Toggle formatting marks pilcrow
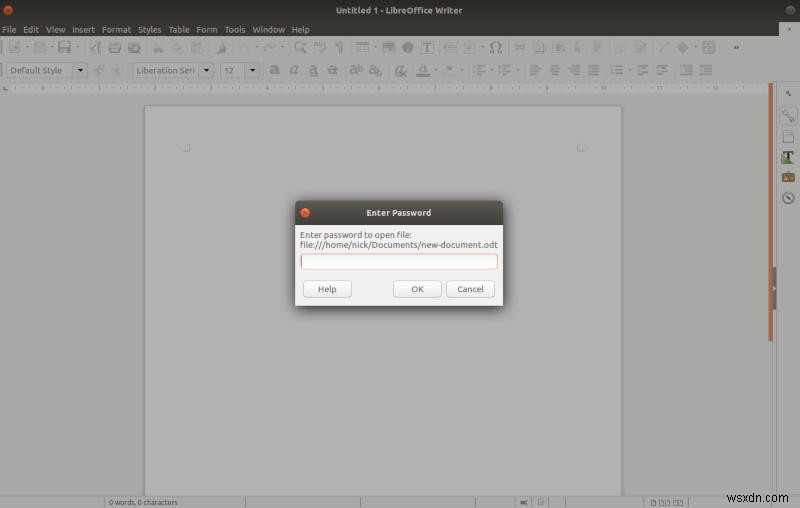Image resolution: width=800 pixels, height=508 pixels. tap(339, 47)
